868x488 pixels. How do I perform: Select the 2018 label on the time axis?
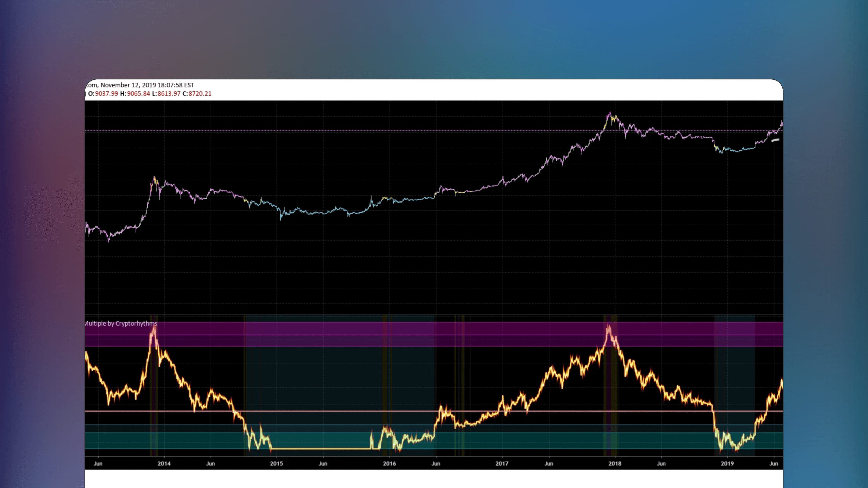(x=615, y=463)
